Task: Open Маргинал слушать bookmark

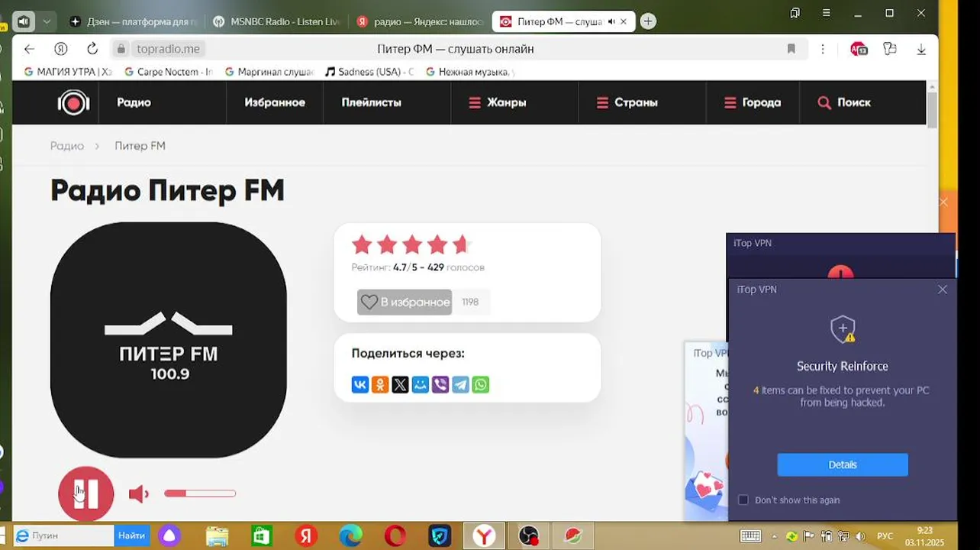Action: click(269, 72)
